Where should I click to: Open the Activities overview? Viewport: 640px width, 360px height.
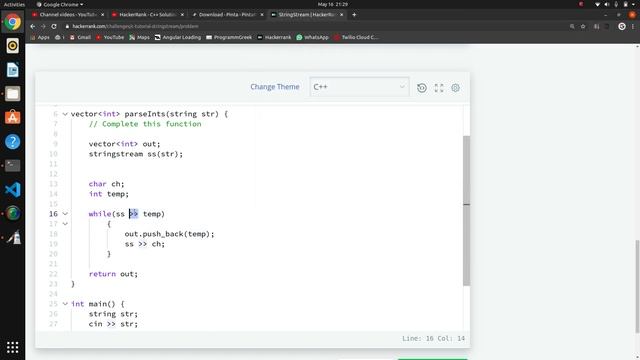tap(14, 4)
